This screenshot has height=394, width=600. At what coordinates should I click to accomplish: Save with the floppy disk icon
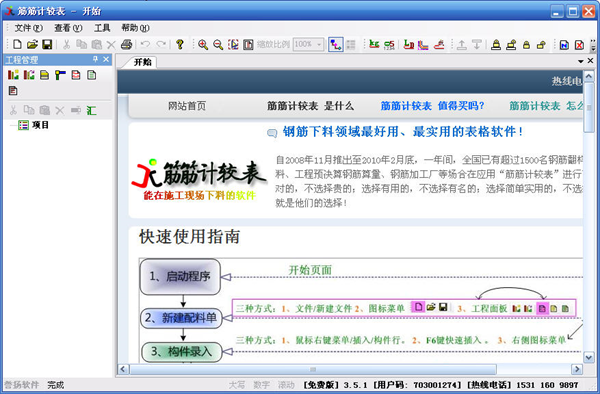pyautogui.click(x=47, y=44)
